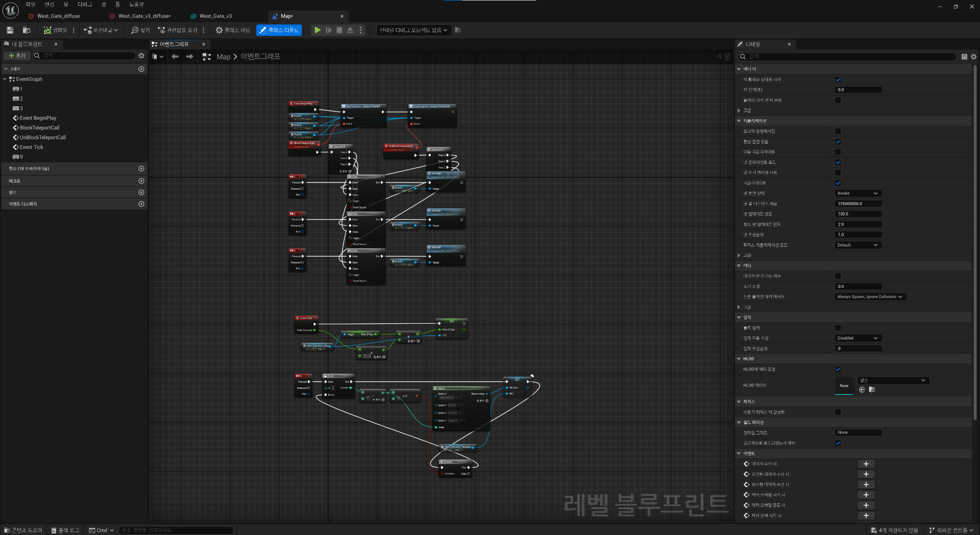Click the green Play simulation button

tap(317, 30)
